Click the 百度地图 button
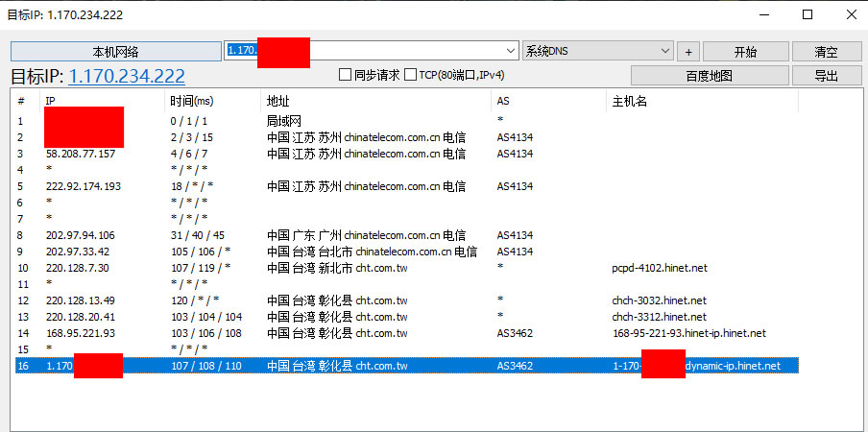This screenshot has height=432, width=868. 709,76
